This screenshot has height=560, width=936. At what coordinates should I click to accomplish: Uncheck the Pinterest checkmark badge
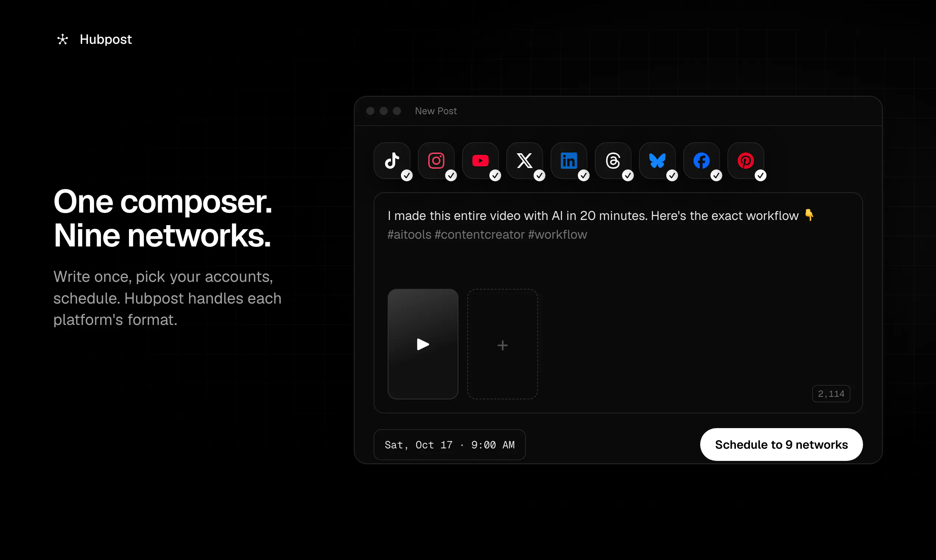coord(761,175)
